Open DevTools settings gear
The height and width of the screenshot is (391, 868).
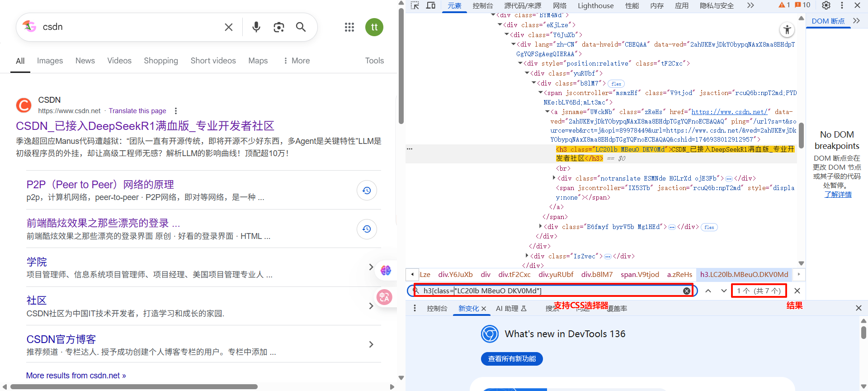tap(826, 5)
